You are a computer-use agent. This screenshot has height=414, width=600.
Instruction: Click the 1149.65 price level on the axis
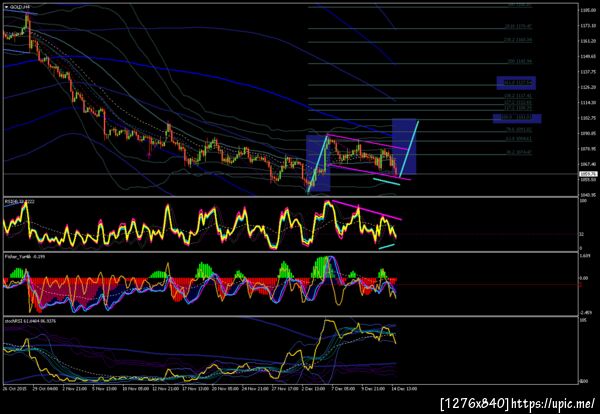[587, 56]
